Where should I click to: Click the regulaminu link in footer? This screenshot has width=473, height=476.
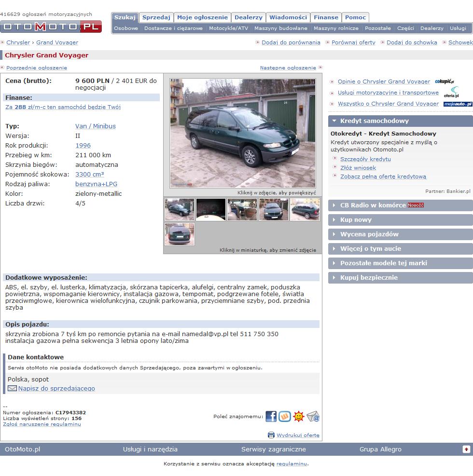tap(292, 463)
